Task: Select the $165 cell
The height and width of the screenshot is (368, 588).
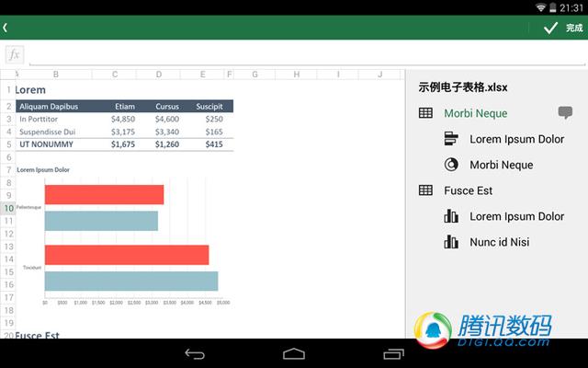Action: coord(214,132)
